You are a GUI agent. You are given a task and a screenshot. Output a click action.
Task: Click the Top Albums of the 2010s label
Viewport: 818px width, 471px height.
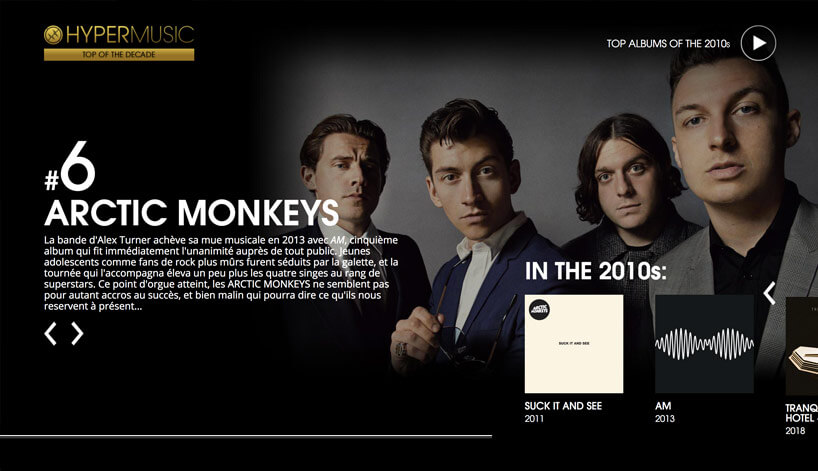pos(668,44)
